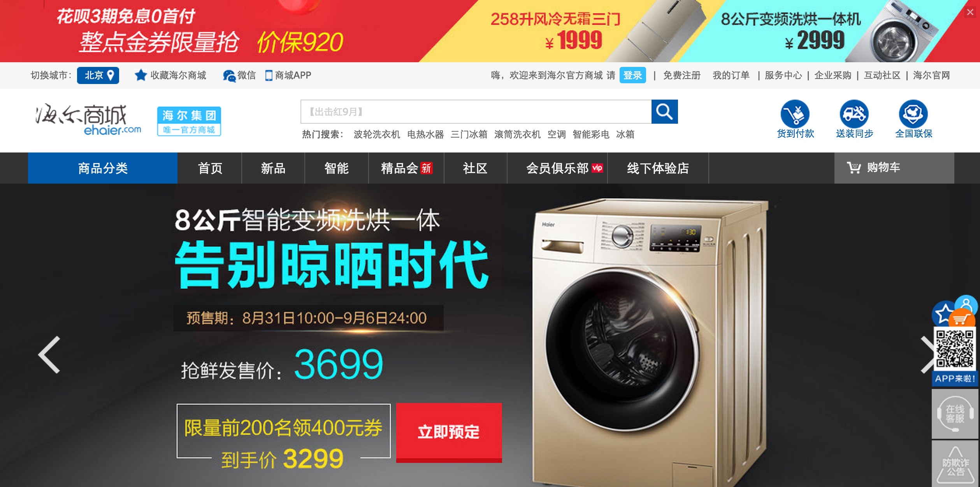This screenshot has height=487, width=980.
Task: Open the 商城APP phone icon link
Action: (269, 75)
